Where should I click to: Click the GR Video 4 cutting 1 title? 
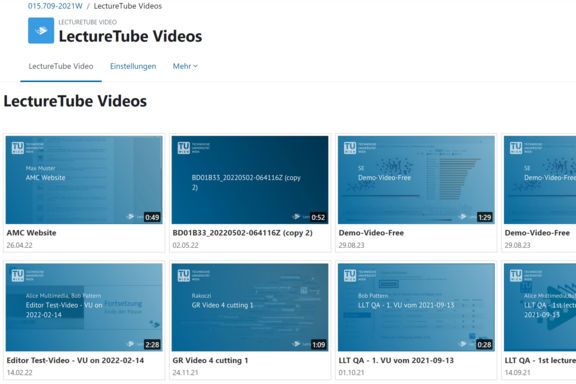click(210, 360)
